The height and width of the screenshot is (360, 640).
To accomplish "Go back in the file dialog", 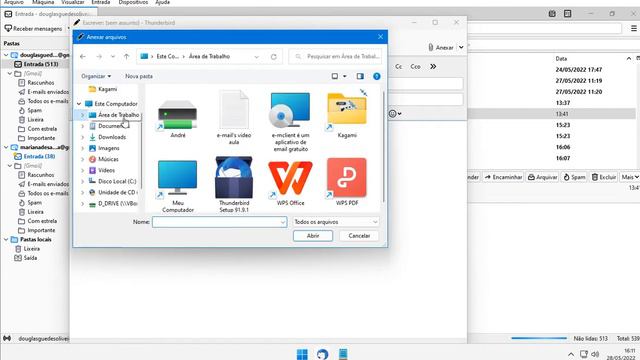I will (83, 56).
